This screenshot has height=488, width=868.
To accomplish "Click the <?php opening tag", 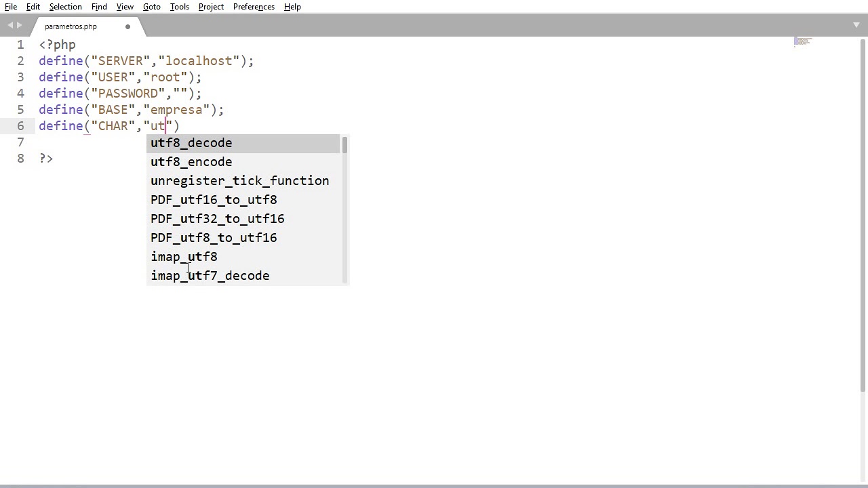I will [57, 45].
